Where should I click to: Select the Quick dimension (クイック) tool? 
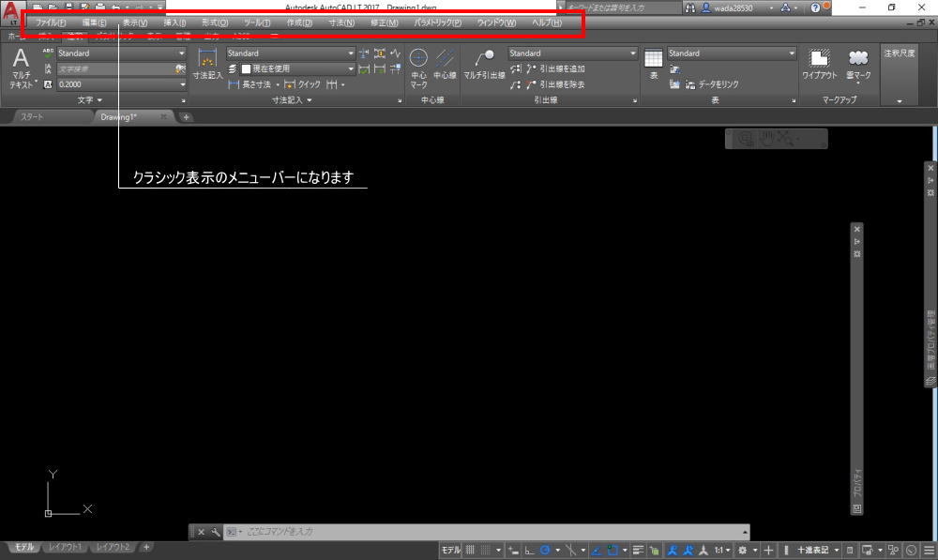pyautogui.click(x=303, y=85)
